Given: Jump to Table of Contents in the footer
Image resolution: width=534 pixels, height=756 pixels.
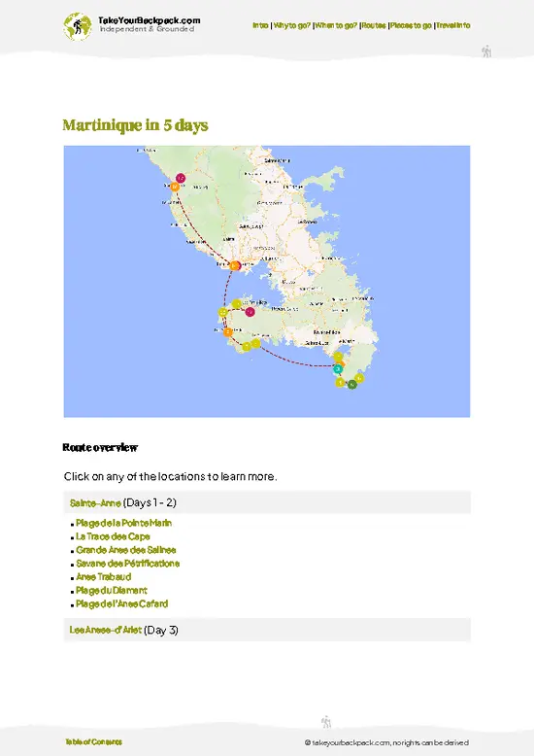Looking at the screenshot, I should click(x=93, y=741).
